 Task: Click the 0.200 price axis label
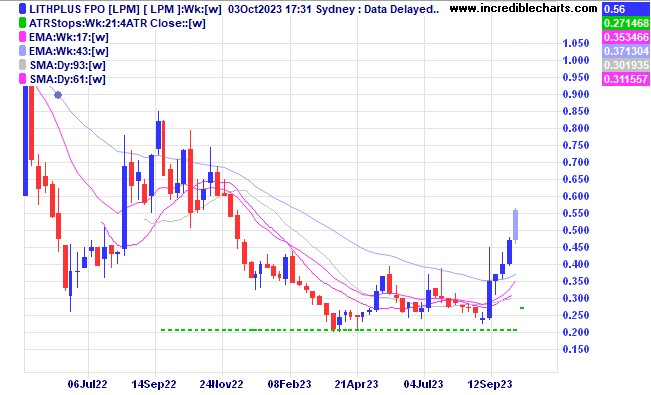[576, 332]
